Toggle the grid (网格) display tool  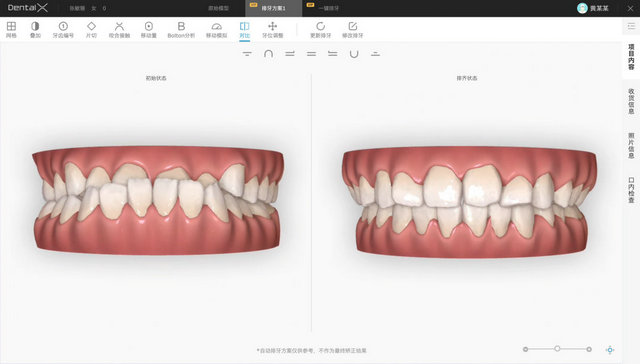tap(11, 30)
